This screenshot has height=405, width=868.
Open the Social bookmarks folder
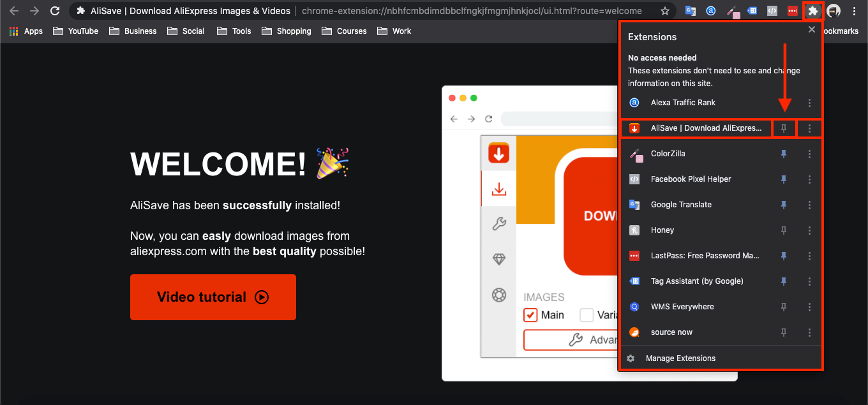coord(186,31)
